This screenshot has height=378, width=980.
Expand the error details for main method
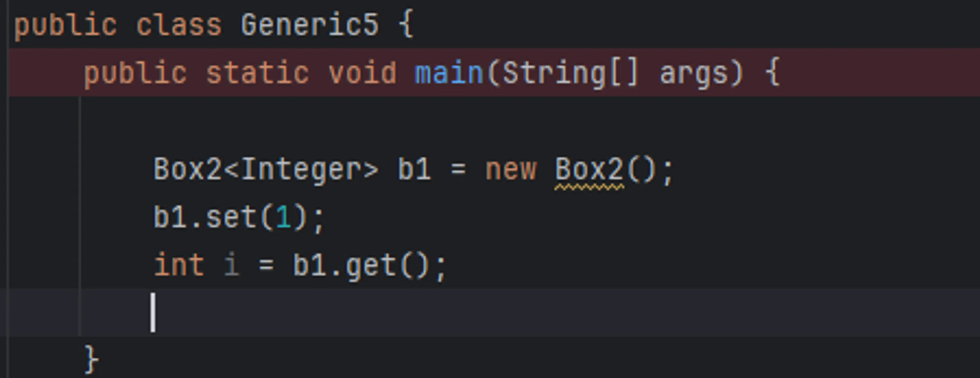pos(6,66)
